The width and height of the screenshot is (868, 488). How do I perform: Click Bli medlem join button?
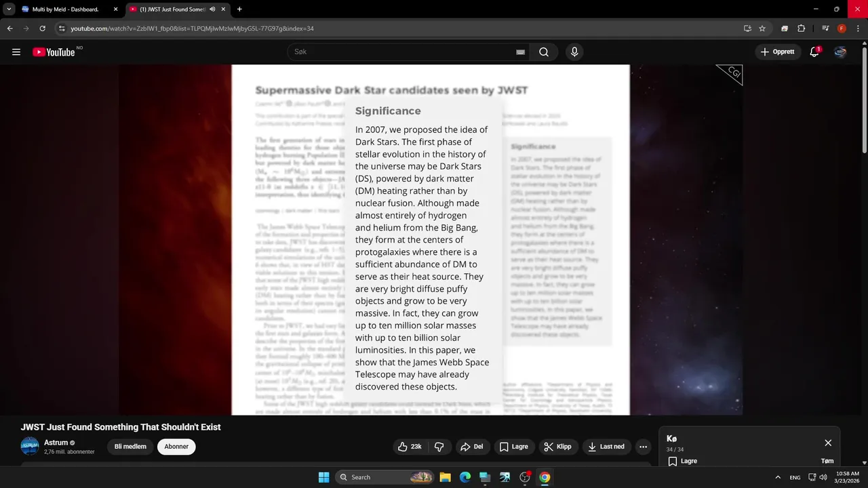click(130, 447)
